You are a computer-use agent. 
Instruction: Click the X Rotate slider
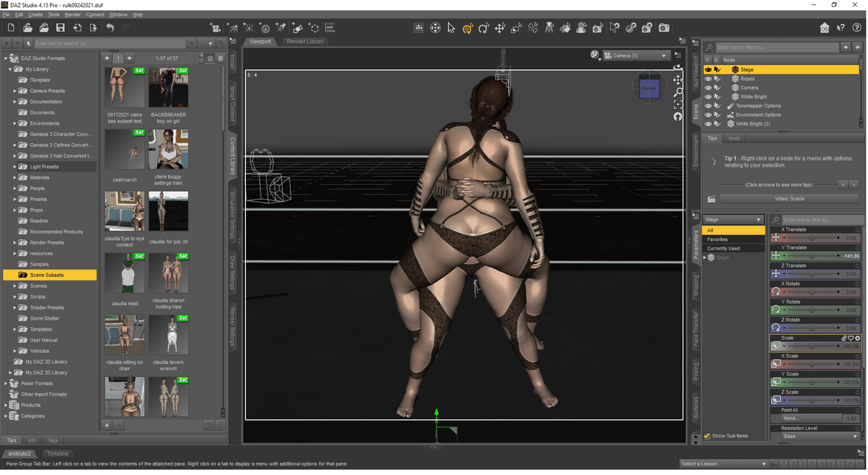tap(811, 292)
